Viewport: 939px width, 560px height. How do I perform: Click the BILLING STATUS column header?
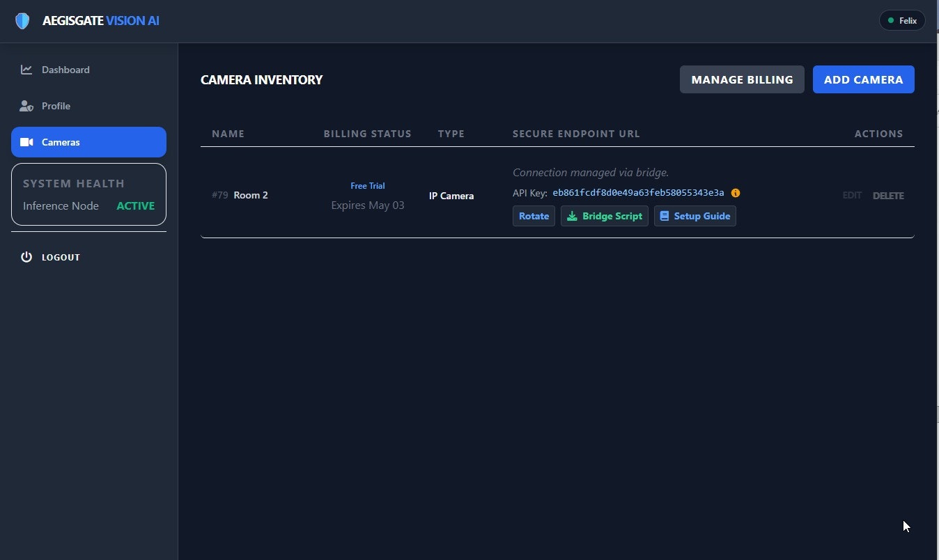[368, 134]
